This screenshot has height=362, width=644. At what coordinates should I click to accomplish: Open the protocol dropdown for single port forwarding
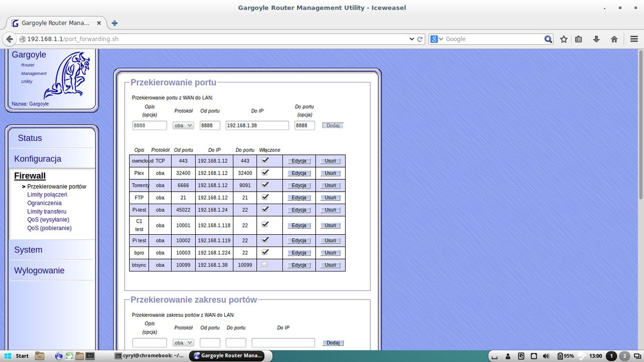coord(183,125)
